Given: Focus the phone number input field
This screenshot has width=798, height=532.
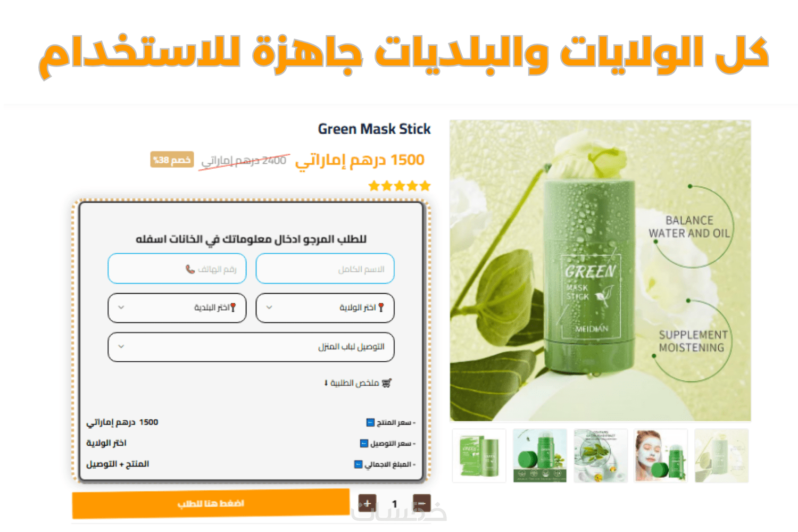Looking at the screenshot, I should tap(177, 269).
